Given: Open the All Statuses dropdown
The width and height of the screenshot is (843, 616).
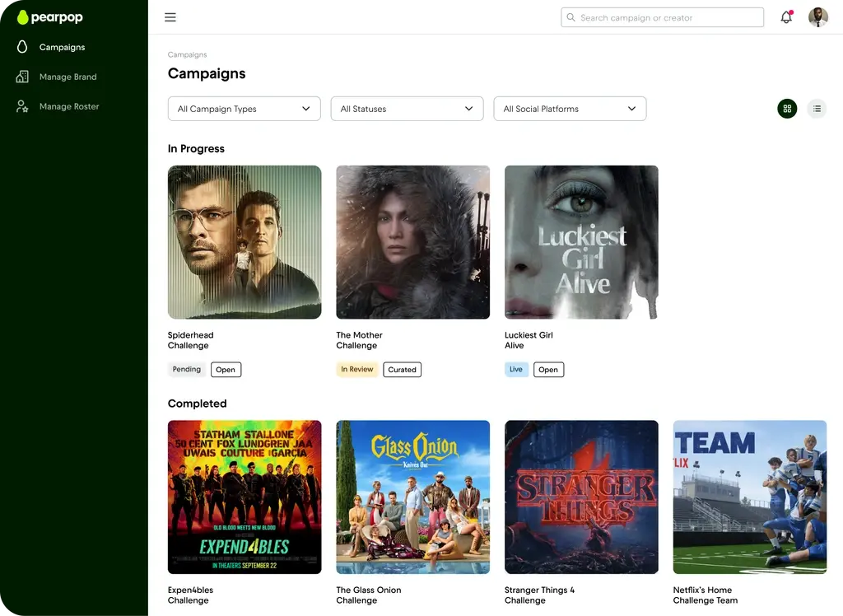Looking at the screenshot, I should point(407,109).
